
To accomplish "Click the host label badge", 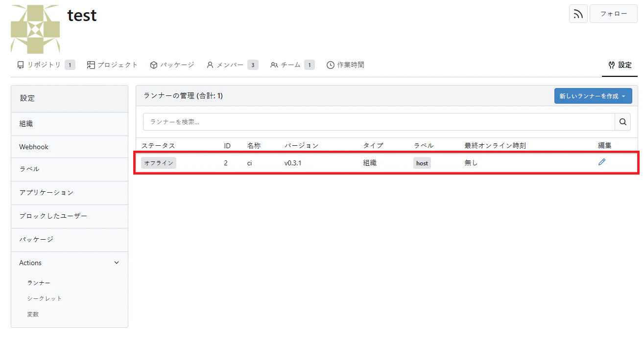I will pyautogui.click(x=422, y=163).
